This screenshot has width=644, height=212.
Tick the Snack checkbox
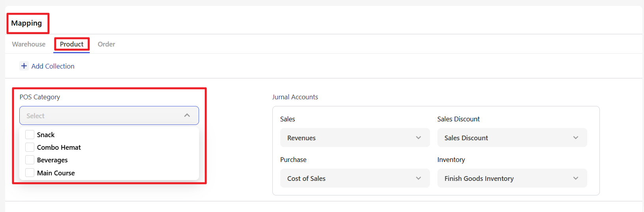pos(30,135)
